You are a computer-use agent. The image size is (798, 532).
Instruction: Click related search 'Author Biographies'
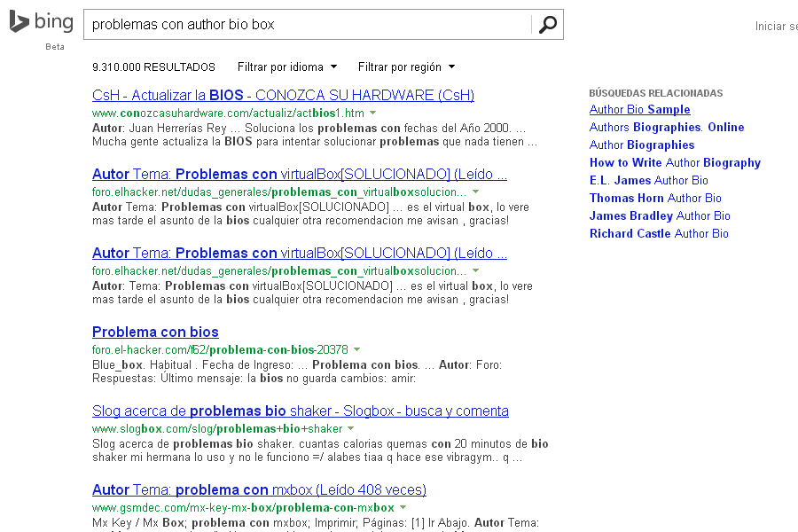(x=642, y=145)
